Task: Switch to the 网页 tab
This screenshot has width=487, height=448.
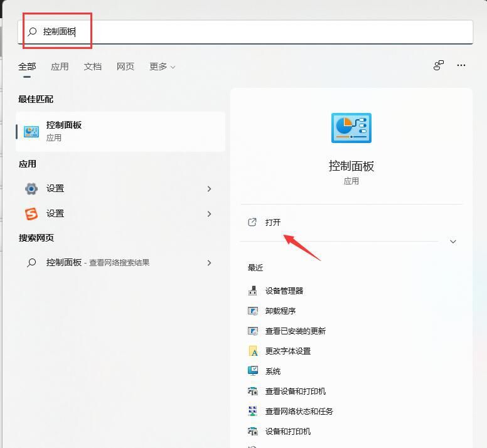Action: click(x=125, y=67)
